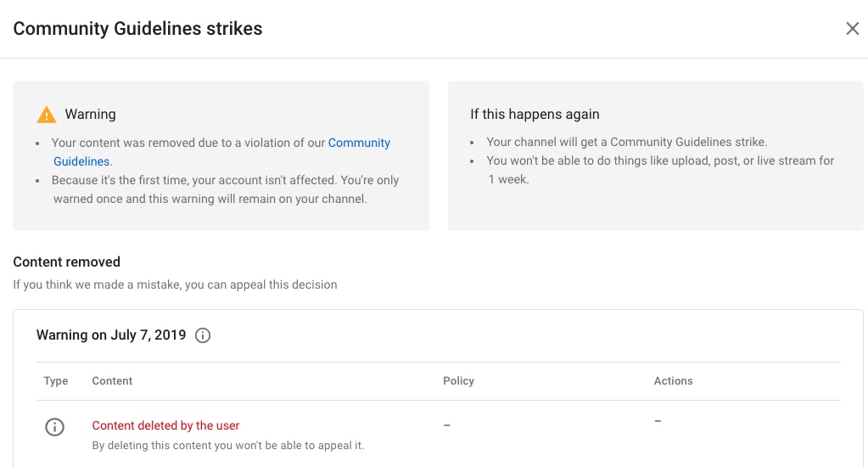Click info icon beside Warning on July 7, 2019
Viewport: 868px width, 467px height.
point(203,335)
